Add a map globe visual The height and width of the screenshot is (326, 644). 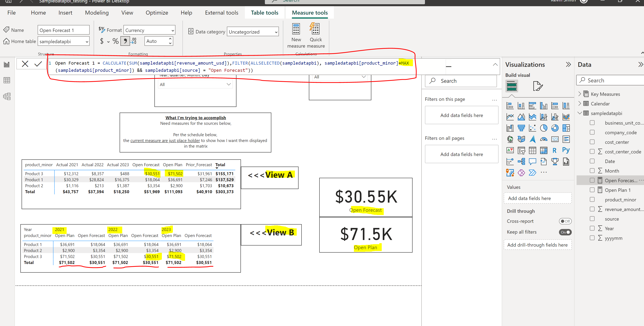(510, 139)
